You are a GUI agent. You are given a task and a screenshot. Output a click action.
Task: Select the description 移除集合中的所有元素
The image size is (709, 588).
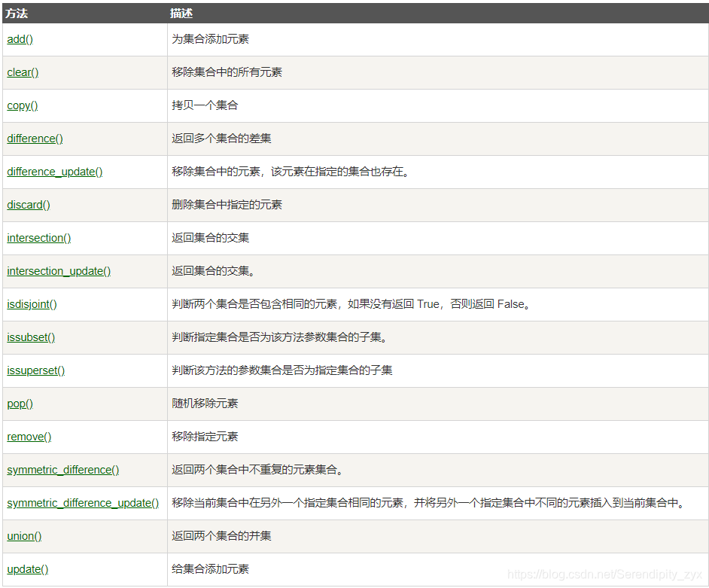click(x=227, y=72)
